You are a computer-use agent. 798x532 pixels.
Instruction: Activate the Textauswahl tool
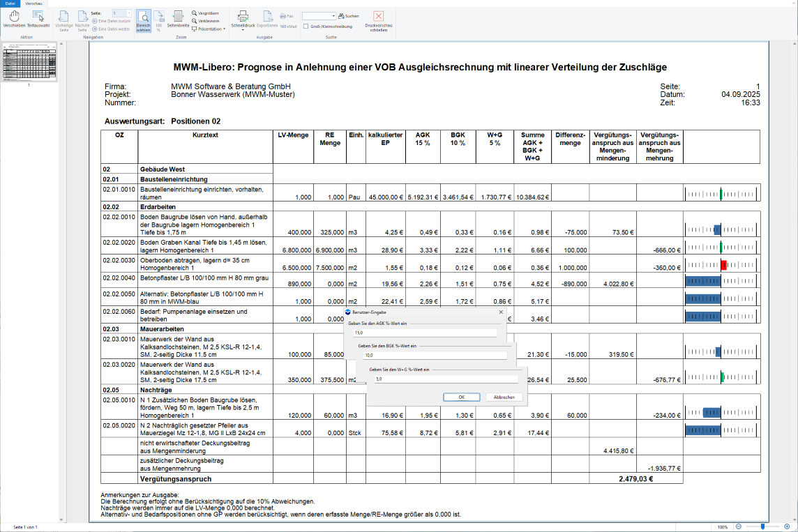[38, 20]
